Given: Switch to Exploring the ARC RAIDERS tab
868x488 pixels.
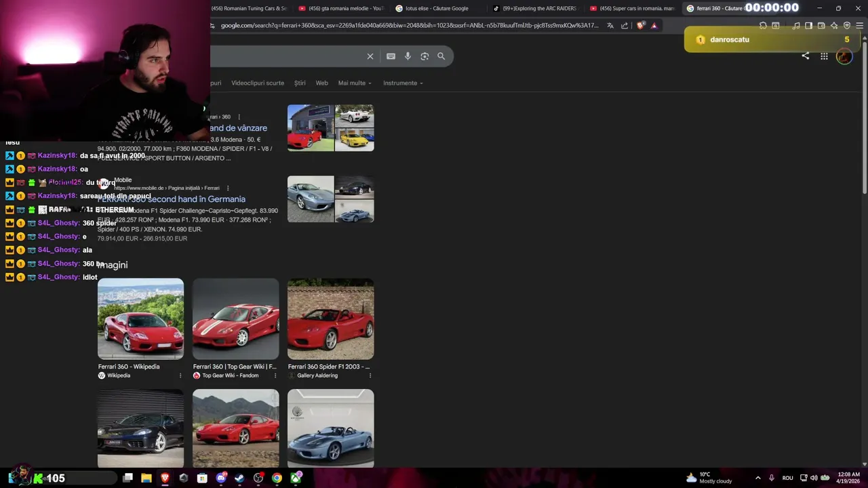Looking at the screenshot, I should point(535,8).
